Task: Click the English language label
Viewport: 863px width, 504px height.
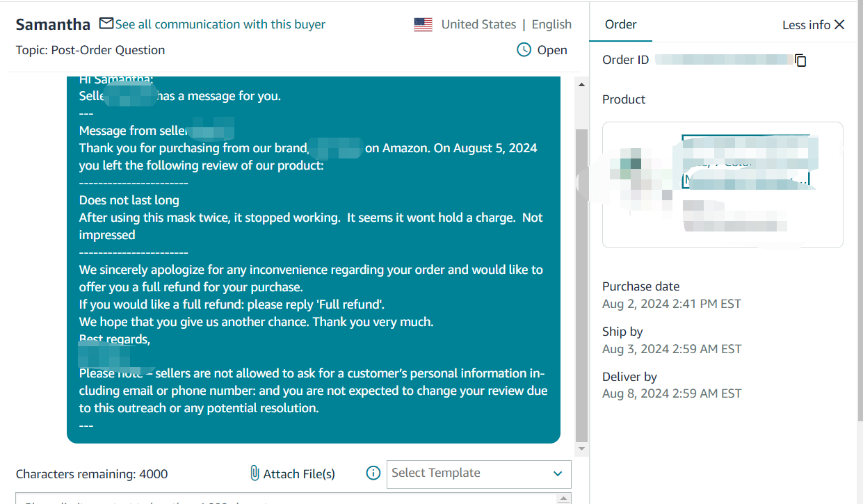Action: click(551, 24)
